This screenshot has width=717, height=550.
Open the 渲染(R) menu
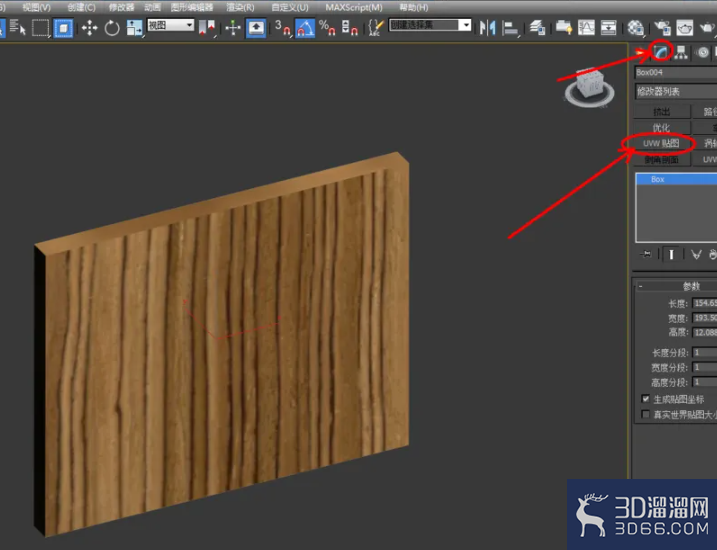click(241, 7)
